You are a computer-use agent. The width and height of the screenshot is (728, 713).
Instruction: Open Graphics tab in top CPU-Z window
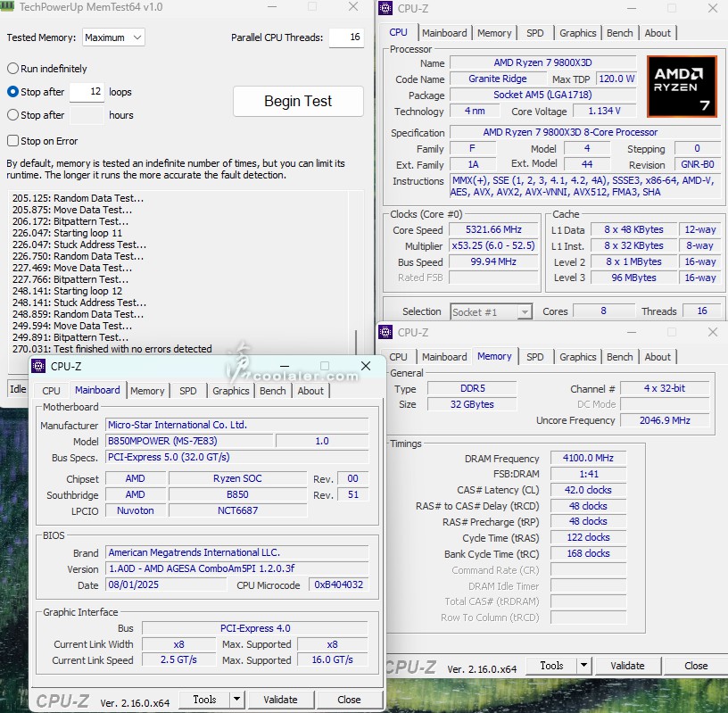click(x=577, y=33)
